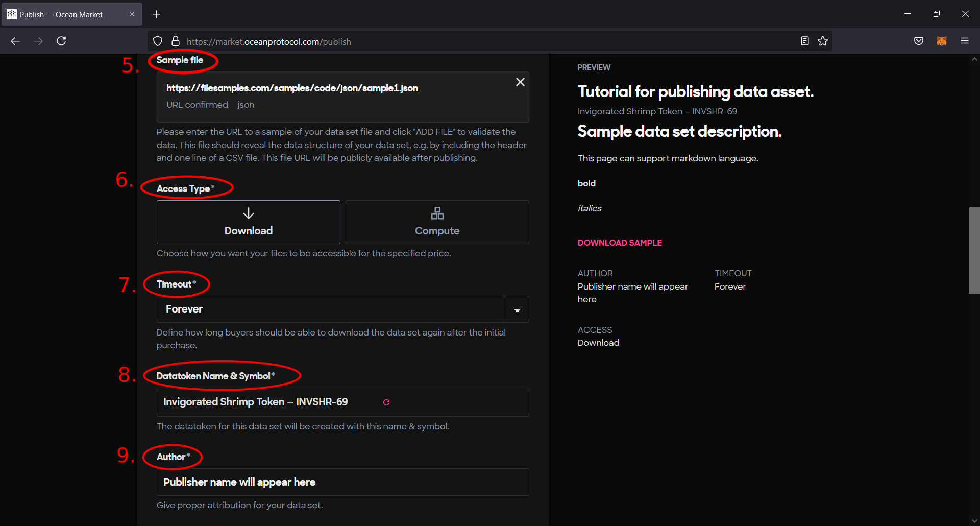This screenshot has width=980, height=526.
Task: Bookmark this page with the star icon
Action: click(823, 41)
